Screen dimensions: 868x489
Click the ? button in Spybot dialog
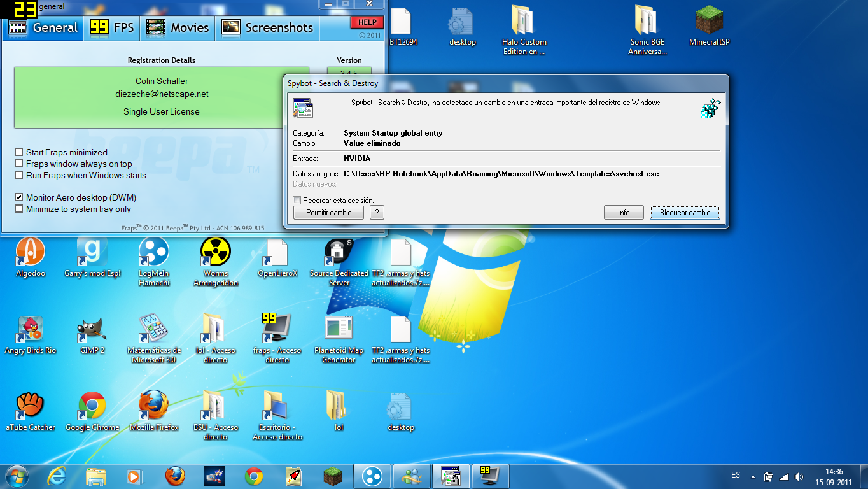tap(377, 213)
